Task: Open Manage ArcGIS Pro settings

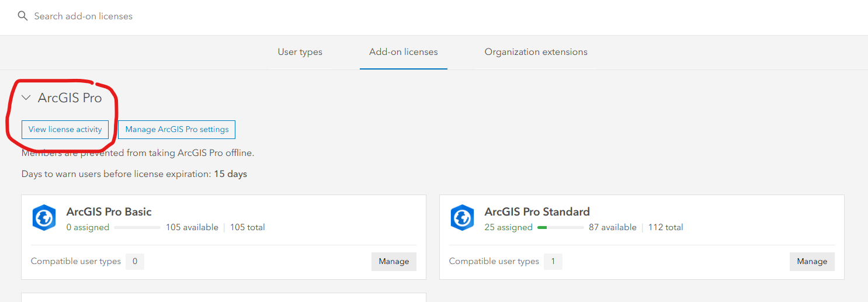Action: click(176, 130)
